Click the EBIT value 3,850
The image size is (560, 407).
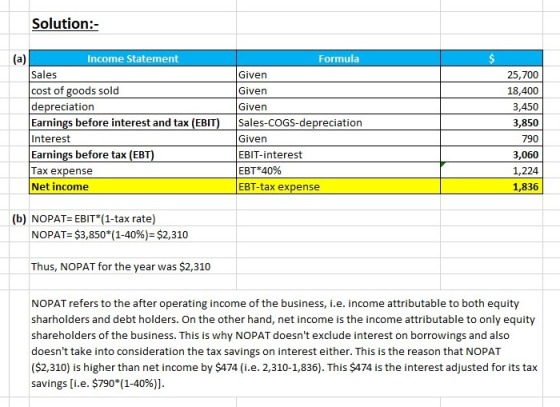pyautogui.click(x=491, y=123)
